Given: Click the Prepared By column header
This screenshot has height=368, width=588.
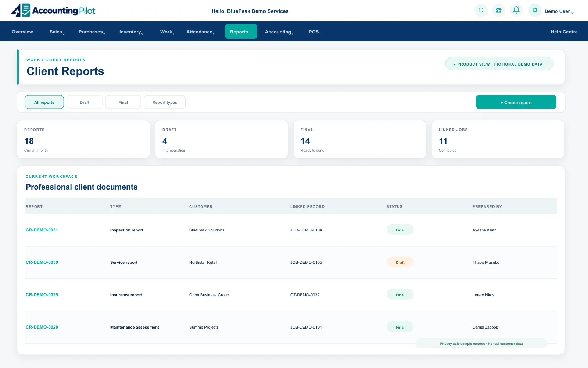Looking at the screenshot, I should pos(487,206).
